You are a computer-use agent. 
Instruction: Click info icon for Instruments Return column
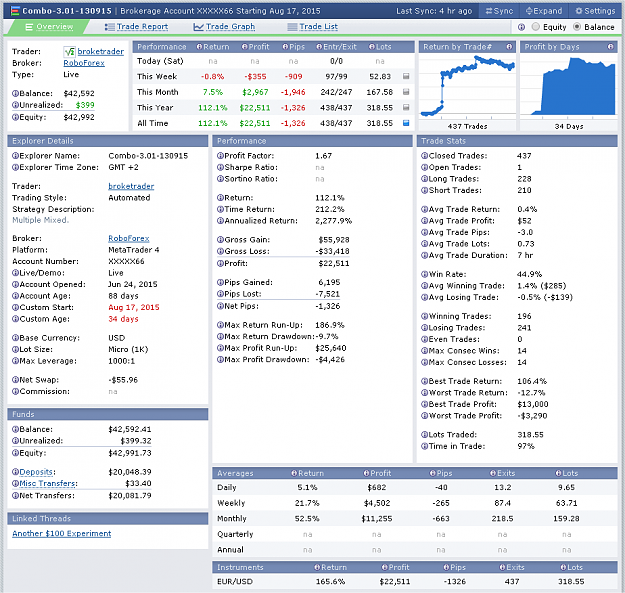coord(317,567)
